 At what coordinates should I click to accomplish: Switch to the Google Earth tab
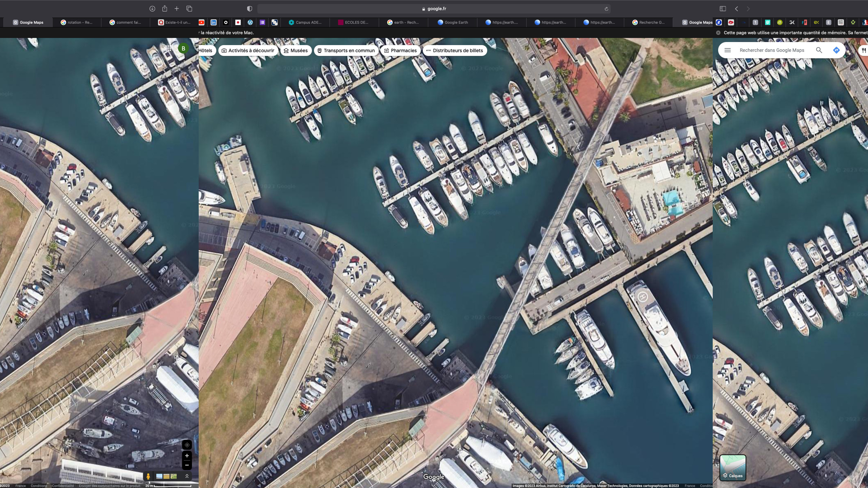pos(453,22)
